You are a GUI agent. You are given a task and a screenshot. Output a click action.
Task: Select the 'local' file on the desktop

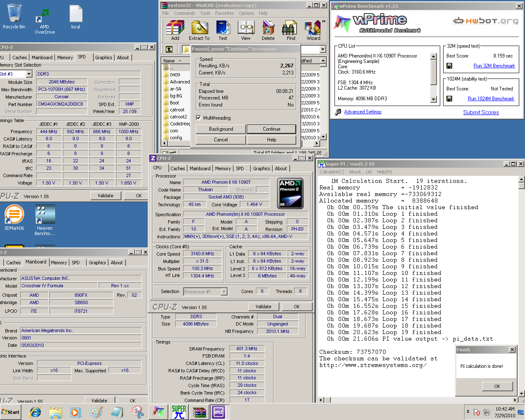76,16
